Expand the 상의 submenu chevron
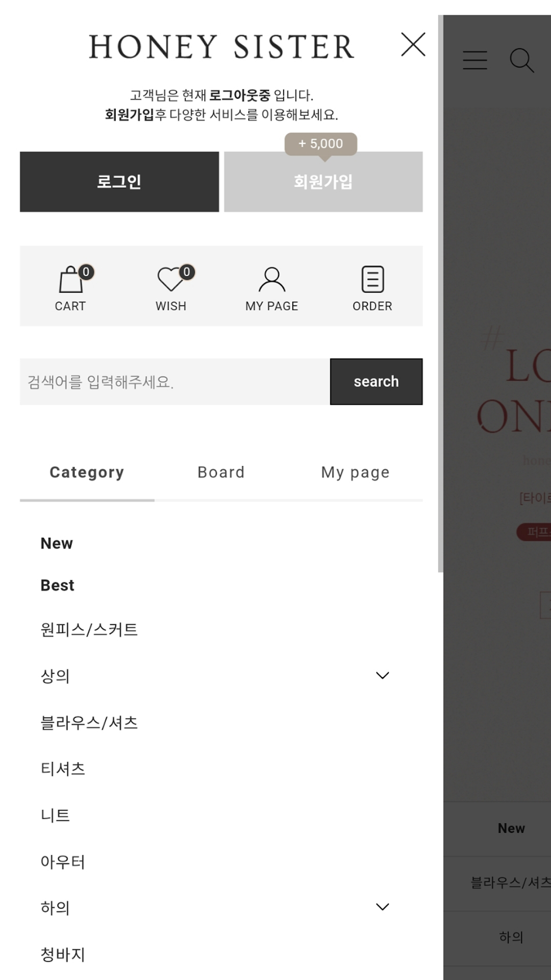This screenshot has width=551, height=980. coord(383,676)
